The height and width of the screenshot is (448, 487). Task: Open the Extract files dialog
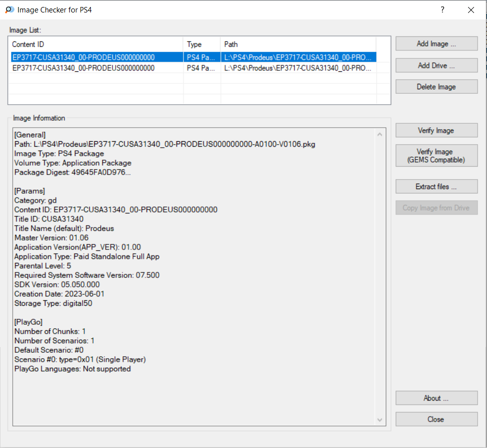[436, 187]
